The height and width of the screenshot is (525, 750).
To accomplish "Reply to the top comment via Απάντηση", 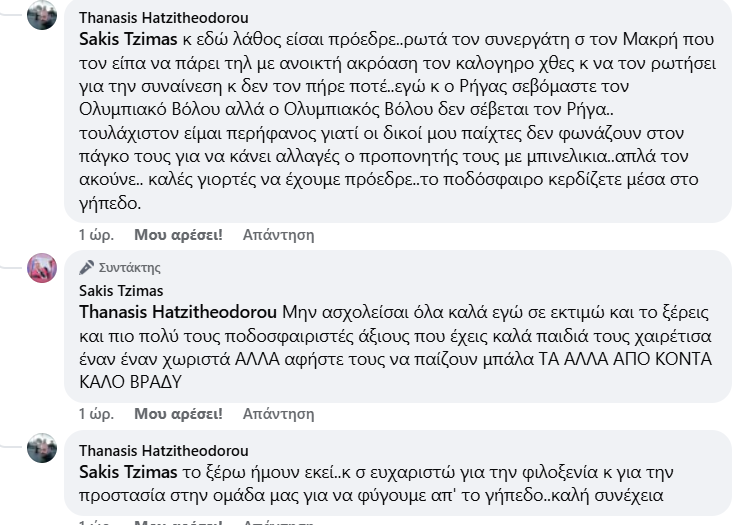I will click(x=278, y=234).
